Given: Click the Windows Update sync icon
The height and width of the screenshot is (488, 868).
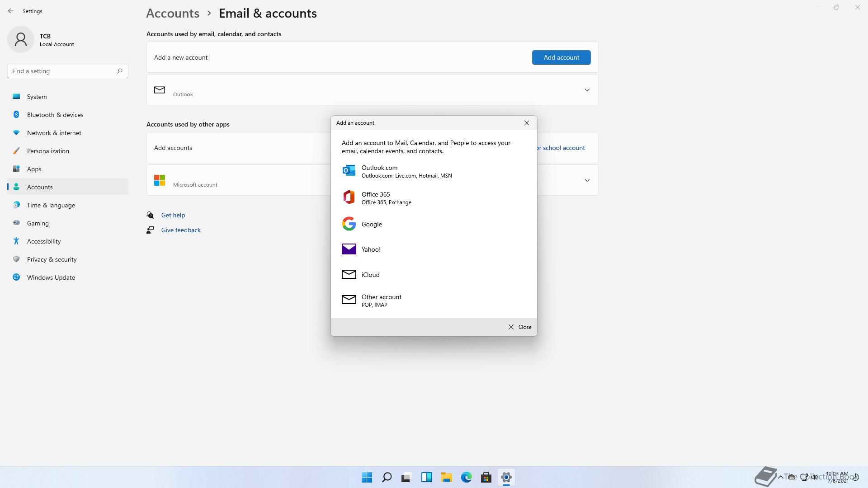Looking at the screenshot, I should 16,277.
